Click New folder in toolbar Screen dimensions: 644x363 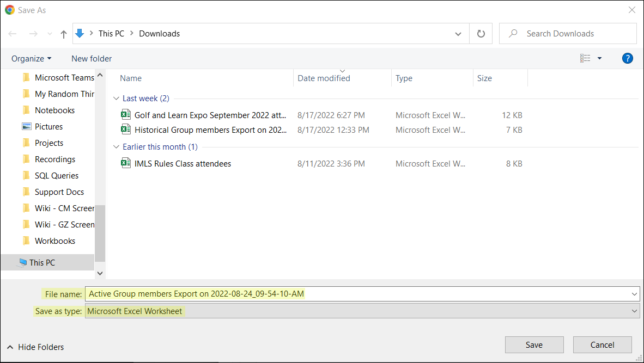tap(92, 58)
